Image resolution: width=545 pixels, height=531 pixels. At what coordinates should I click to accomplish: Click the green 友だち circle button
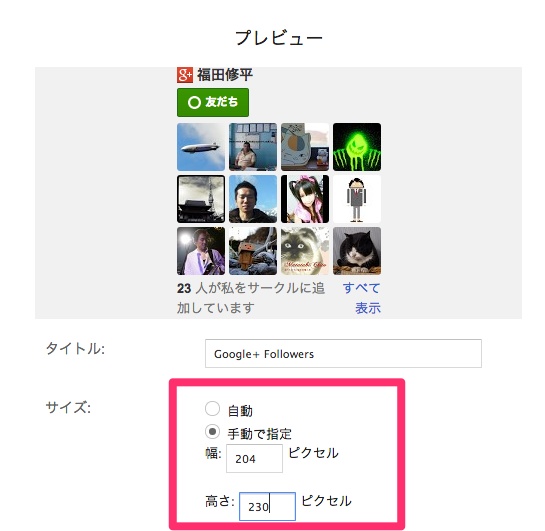coord(213,102)
